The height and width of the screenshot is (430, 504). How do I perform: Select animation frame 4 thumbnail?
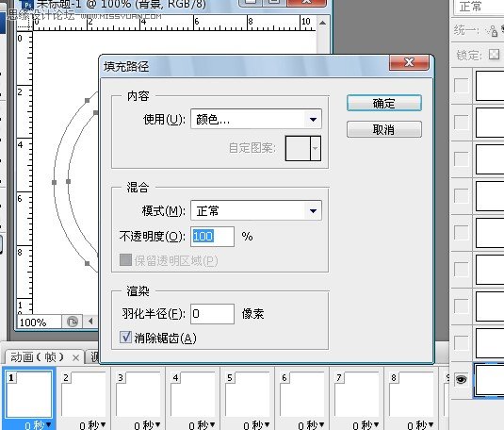pyautogui.click(x=193, y=394)
